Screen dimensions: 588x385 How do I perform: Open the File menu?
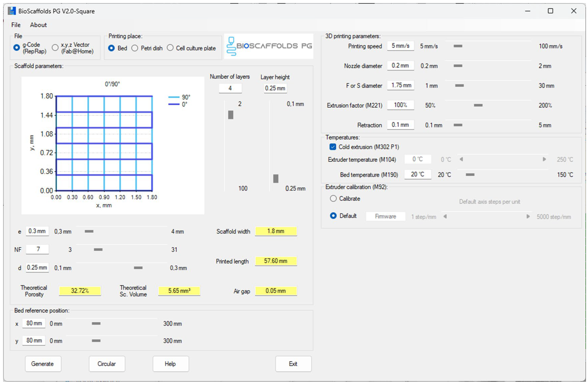pos(16,25)
